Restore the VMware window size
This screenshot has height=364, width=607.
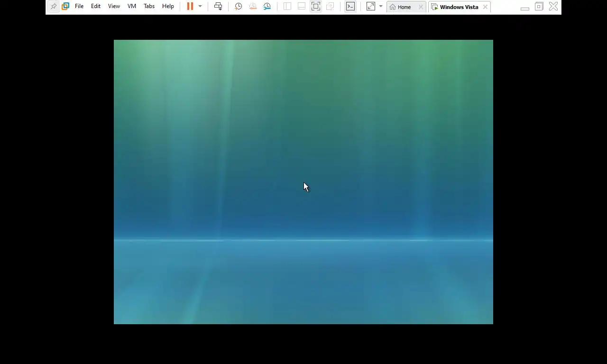click(x=539, y=7)
